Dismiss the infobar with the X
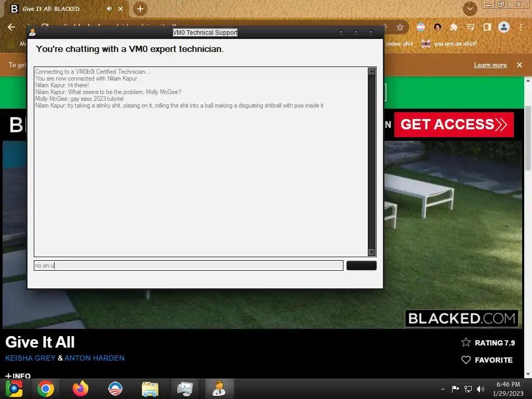Screen dimensions: 532x399 tap(520, 65)
